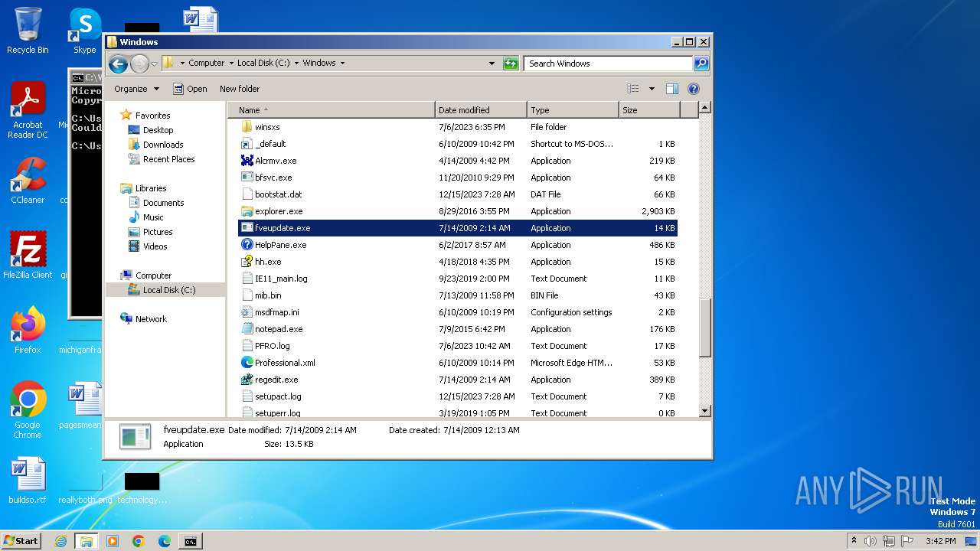Open the Organize menu
Screen dimensions: 980x551
[136, 89]
